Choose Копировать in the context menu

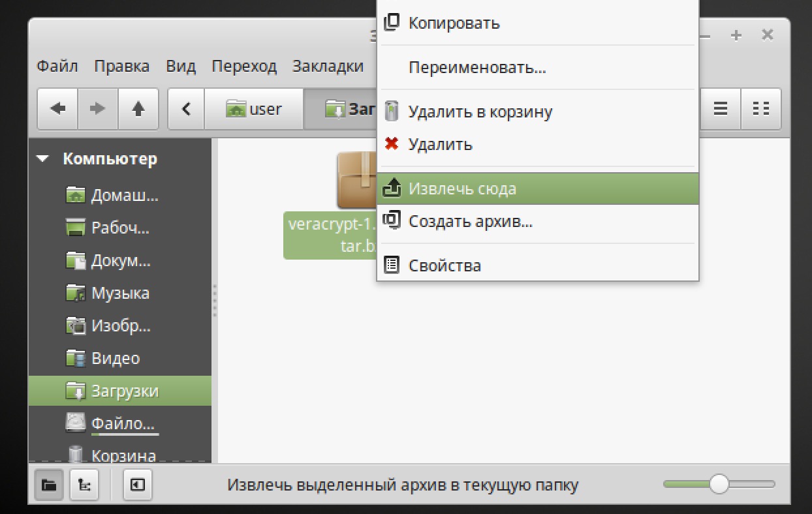point(538,23)
